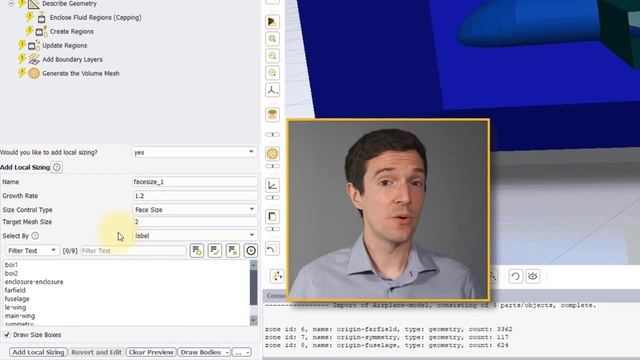This screenshot has width=640, height=360.
Task: Click the Filter Text search box
Action: coord(133,251)
